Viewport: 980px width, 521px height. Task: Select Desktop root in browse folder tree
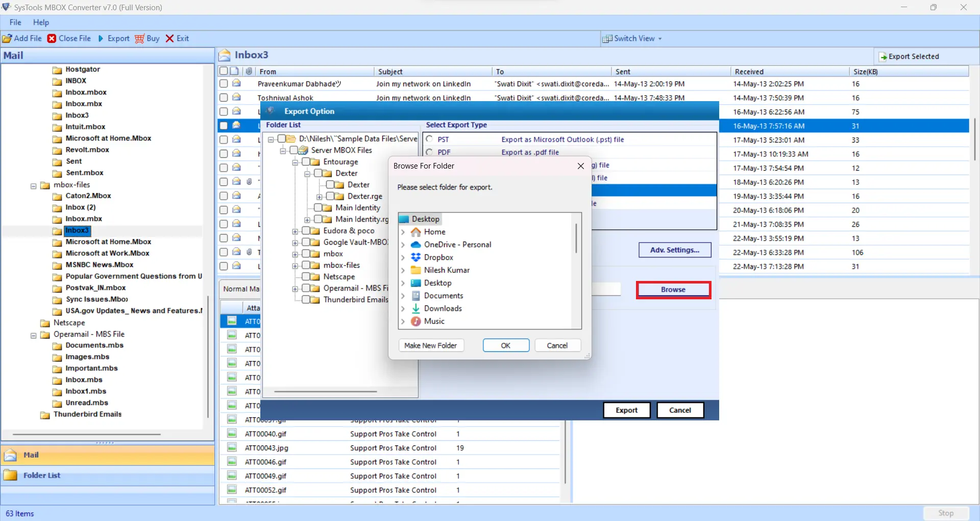pos(420,219)
